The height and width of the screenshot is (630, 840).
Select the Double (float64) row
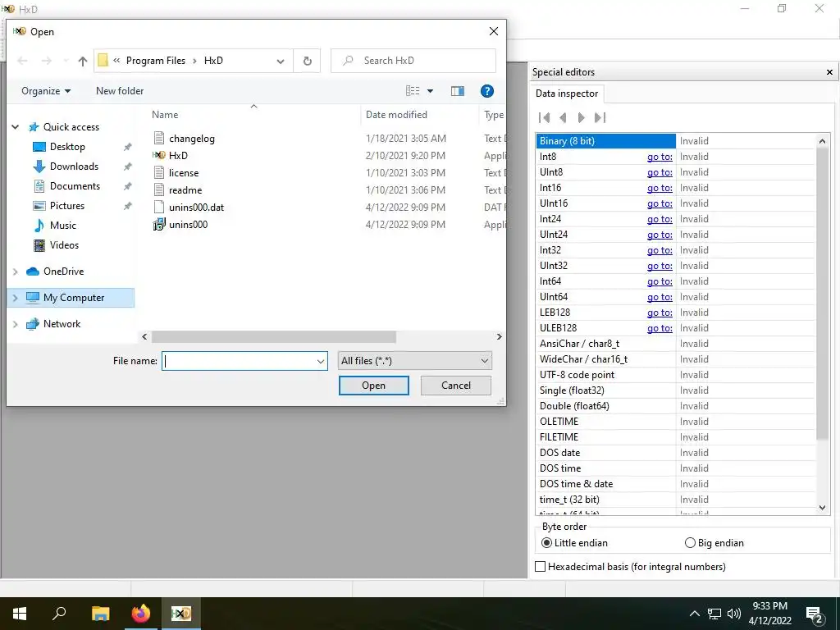click(x=676, y=406)
